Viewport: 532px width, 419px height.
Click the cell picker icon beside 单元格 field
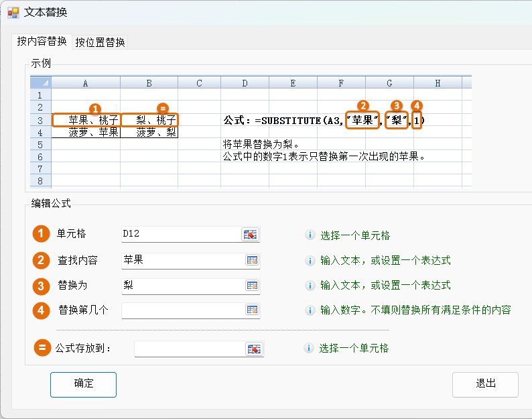coord(250,234)
